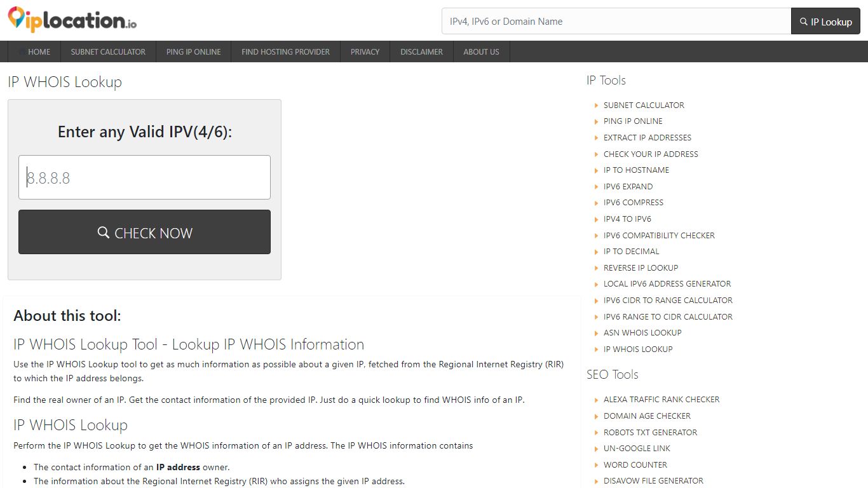
Task: Open REVERSE IP LOOKUP tool link
Action: pyautogui.click(x=641, y=268)
